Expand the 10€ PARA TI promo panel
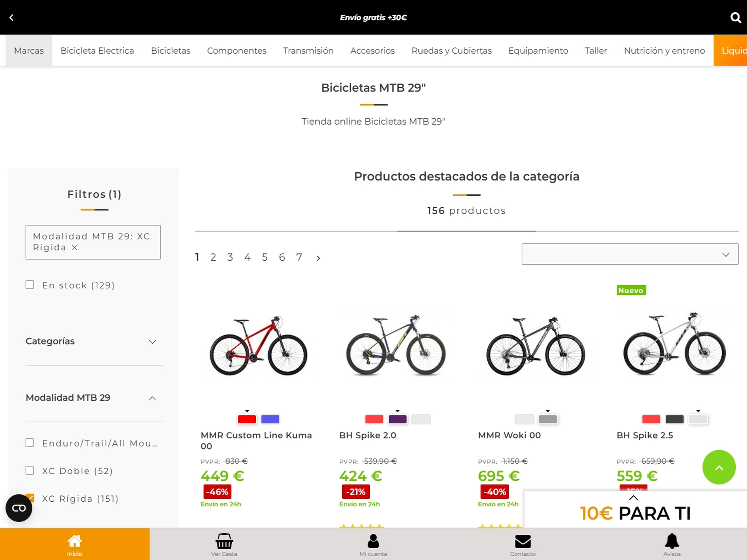Viewport: 747px width, 560px height. (634, 498)
